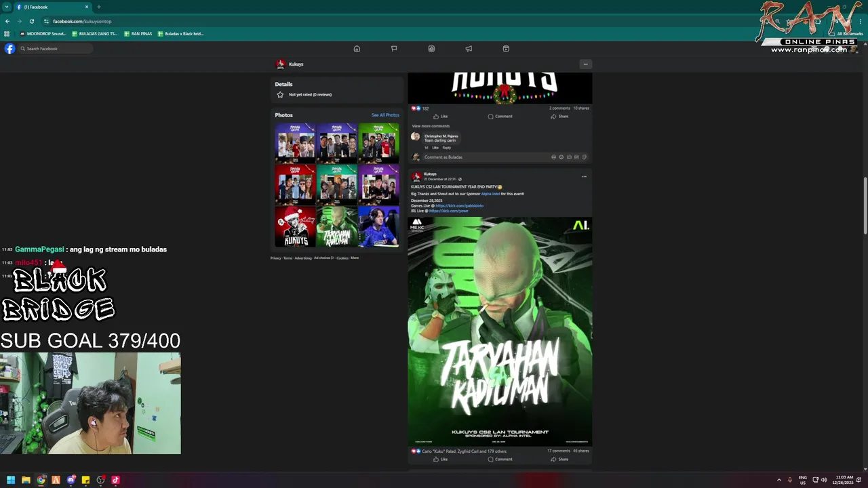The image size is (868, 488).
Task: Open the volume icon in system tray
Action: click(824, 480)
